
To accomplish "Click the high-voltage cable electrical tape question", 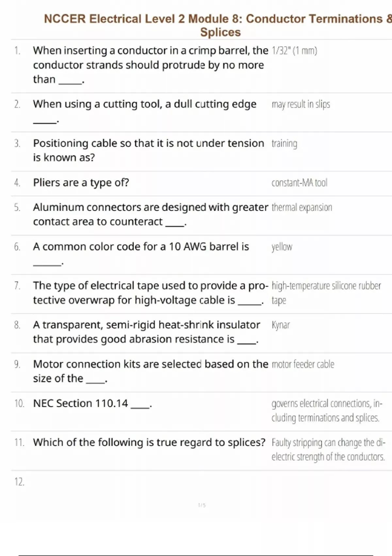I will [150, 293].
